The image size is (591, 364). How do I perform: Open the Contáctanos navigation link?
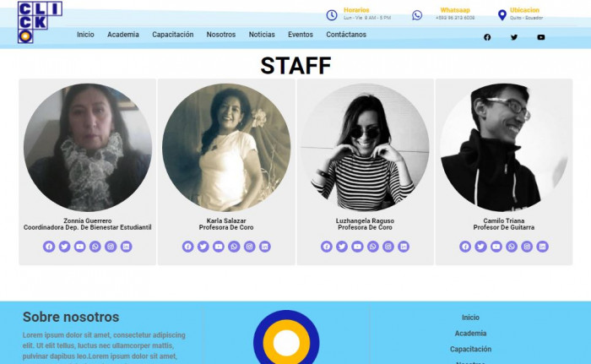[x=346, y=35]
